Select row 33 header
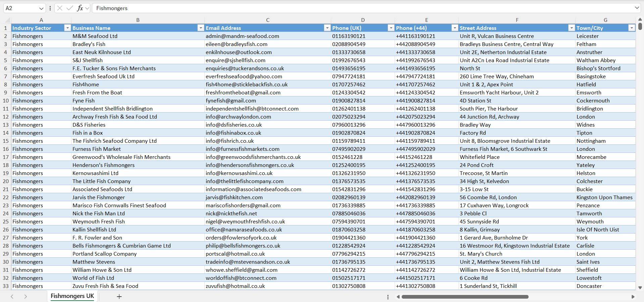644x302 pixels. pyautogui.click(x=6, y=286)
